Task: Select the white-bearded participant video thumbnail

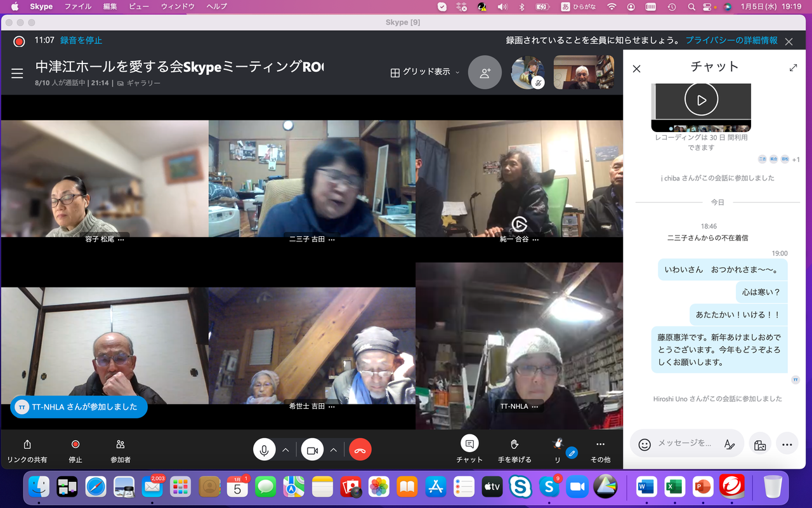Action: tap(584, 72)
